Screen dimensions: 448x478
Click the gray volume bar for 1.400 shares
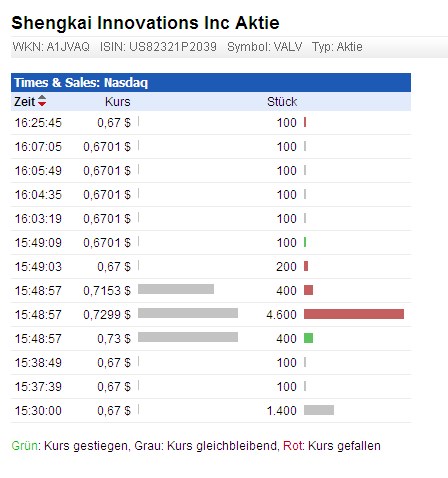[319, 410]
